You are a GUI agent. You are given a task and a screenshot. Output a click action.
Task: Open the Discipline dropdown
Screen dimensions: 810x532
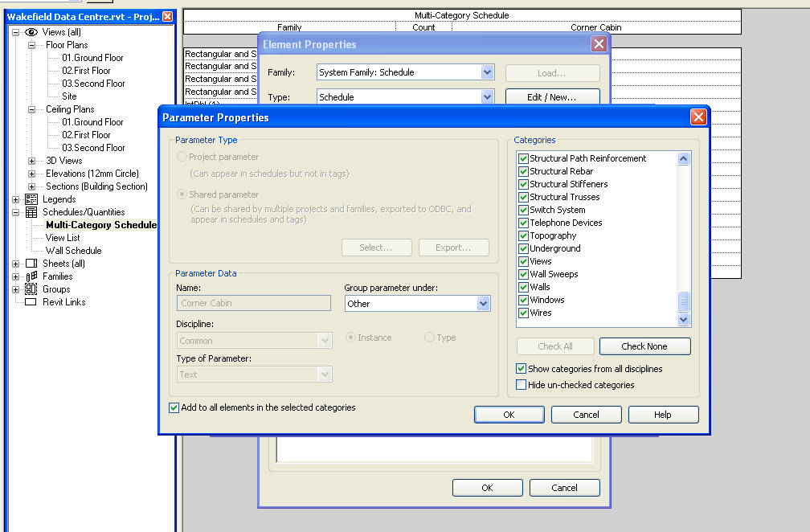coord(325,341)
